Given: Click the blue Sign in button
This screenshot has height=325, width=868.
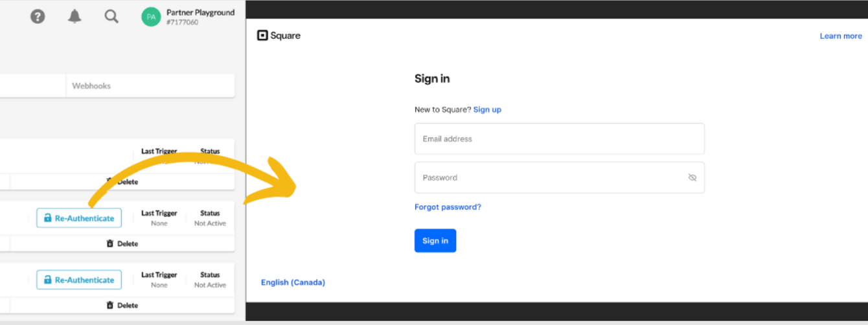Looking at the screenshot, I should coord(435,241).
